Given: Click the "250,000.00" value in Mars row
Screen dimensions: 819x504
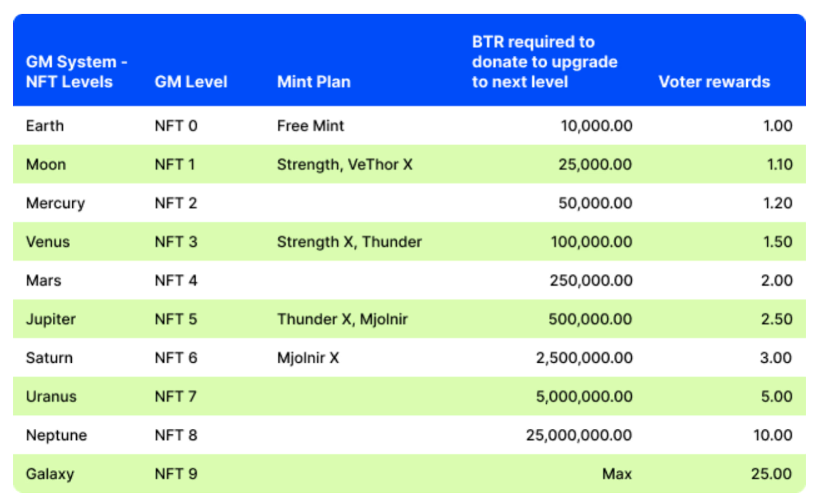Looking at the screenshot, I should [x=591, y=280].
